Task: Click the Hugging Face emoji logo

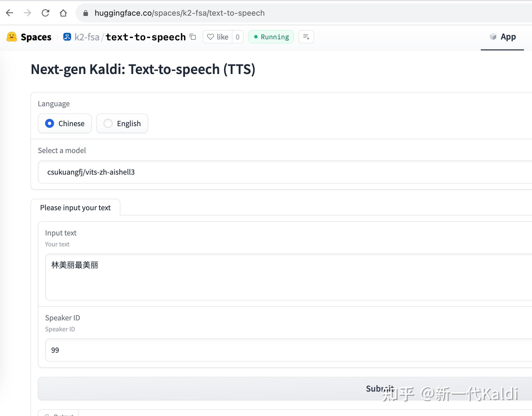Action: click(x=12, y=36)
